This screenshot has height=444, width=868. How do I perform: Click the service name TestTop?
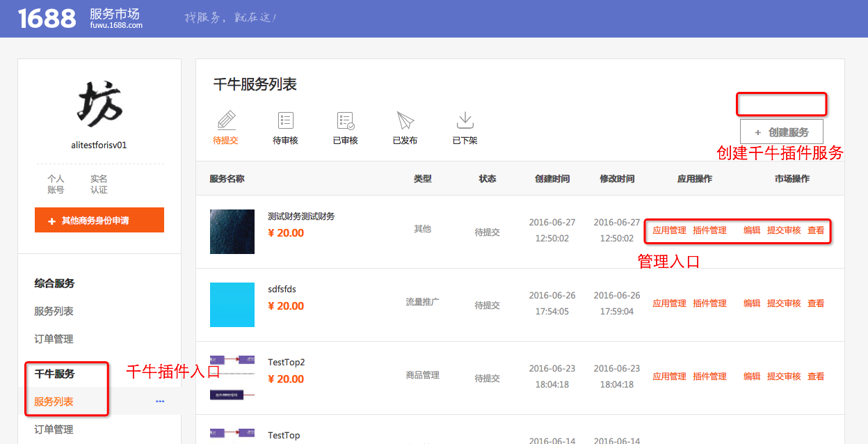(x=284, y=436)
